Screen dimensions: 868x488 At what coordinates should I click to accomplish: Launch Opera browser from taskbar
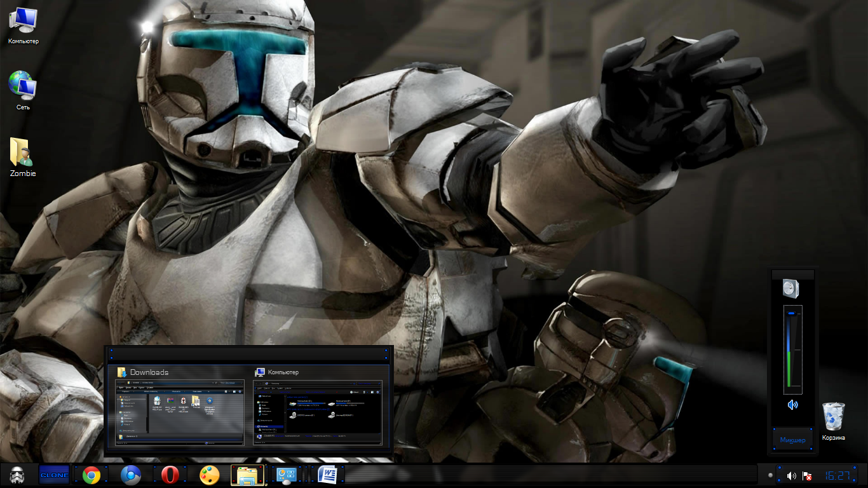pyautogui.click(x=170, y=475)
